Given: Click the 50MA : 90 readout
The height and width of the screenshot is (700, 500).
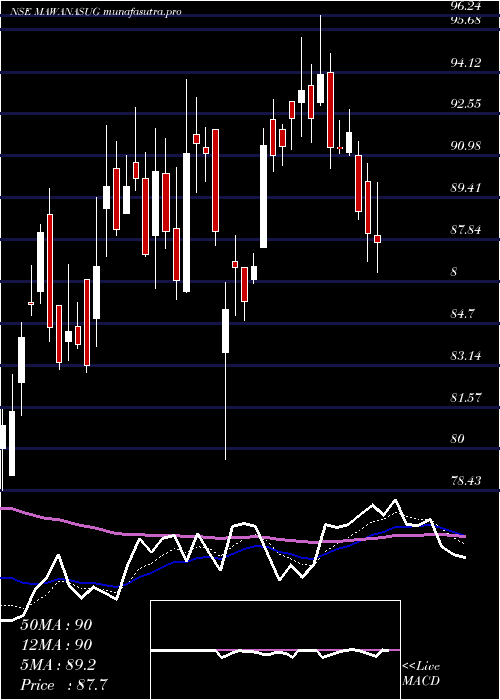Looking at the screenshot, I should click(56, 625).
